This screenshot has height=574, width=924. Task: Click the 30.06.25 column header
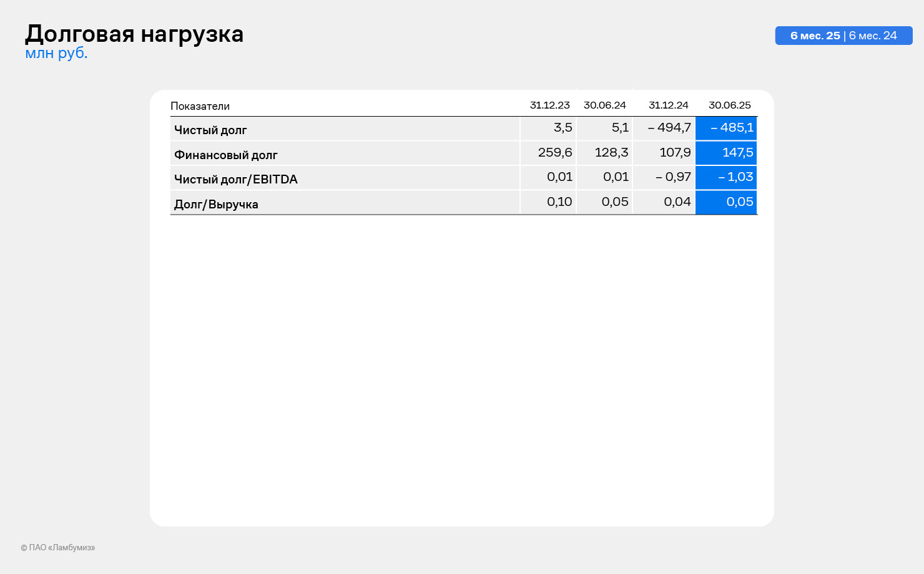pos(729,105)
